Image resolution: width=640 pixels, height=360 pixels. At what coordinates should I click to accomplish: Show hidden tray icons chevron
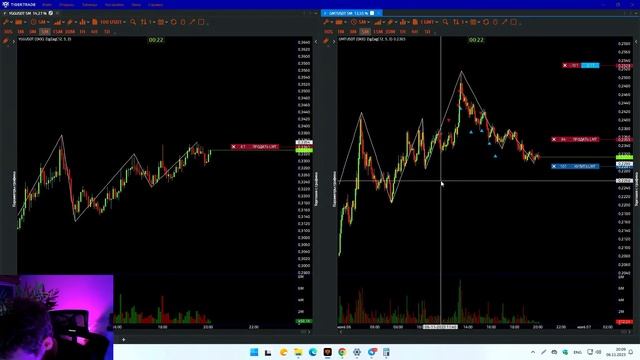(533, 352)
